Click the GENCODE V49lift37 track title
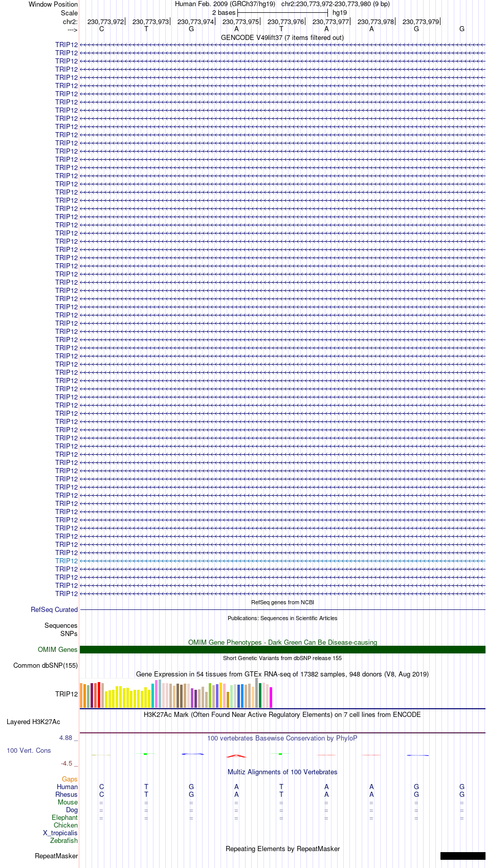The width and height of the screenshot is (486, 868). coord(282,37)
